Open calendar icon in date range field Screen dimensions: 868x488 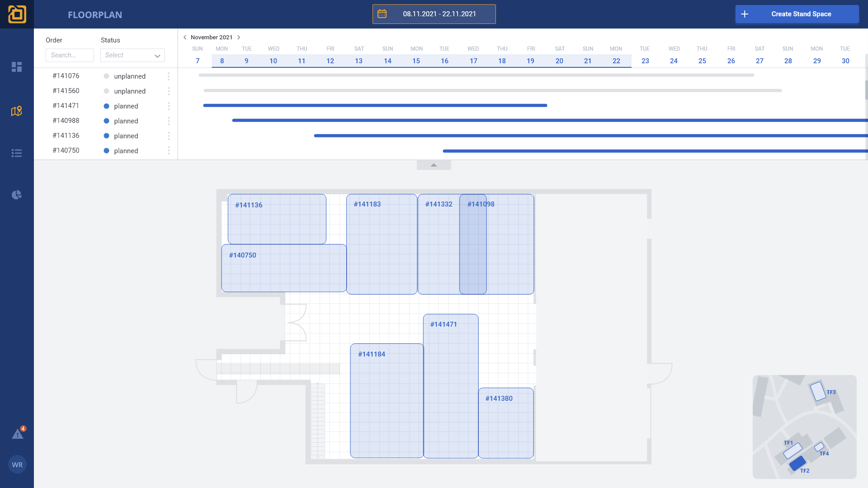382,14
